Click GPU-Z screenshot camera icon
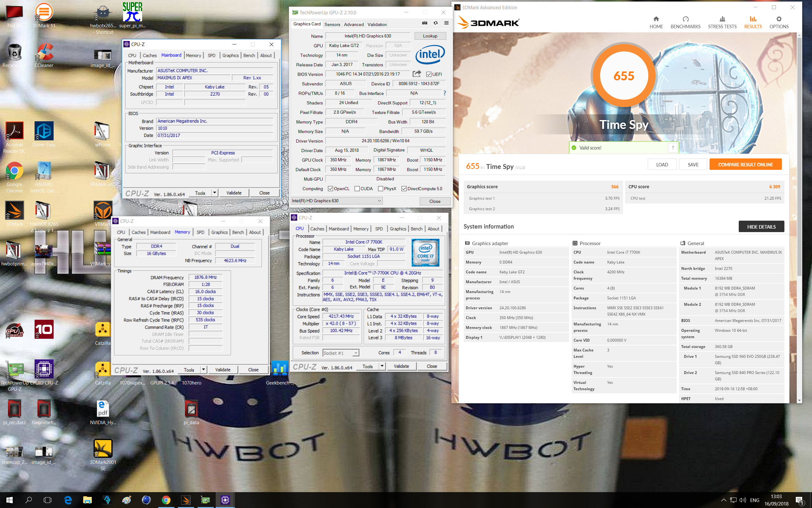 pos(424,23)
